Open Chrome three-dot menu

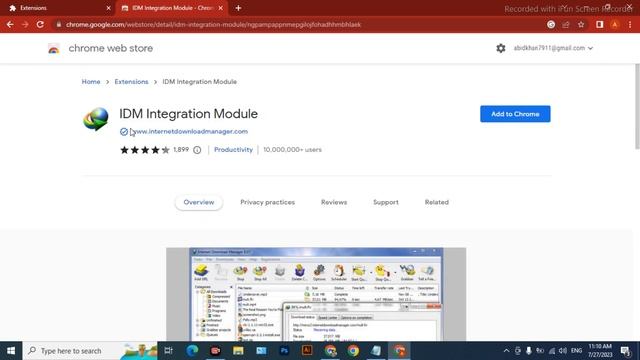[x=630, y=24]
